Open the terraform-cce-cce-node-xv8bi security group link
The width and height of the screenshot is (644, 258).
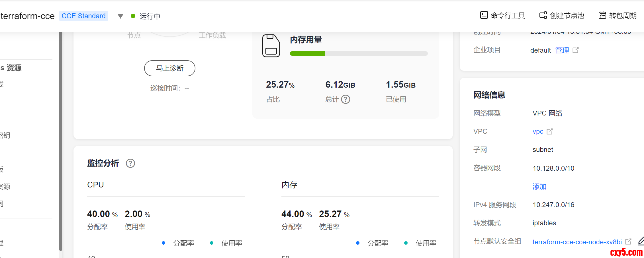(x=577, y=242)
